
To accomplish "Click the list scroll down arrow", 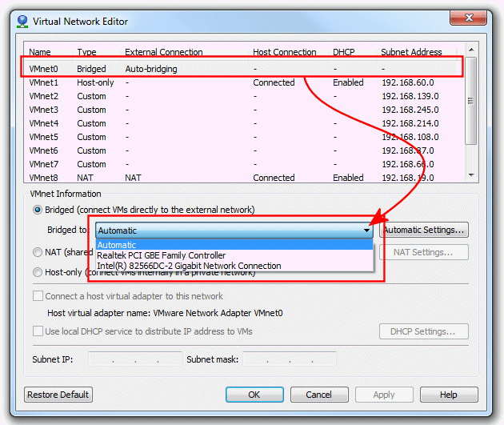I will (x=471, y=175).
